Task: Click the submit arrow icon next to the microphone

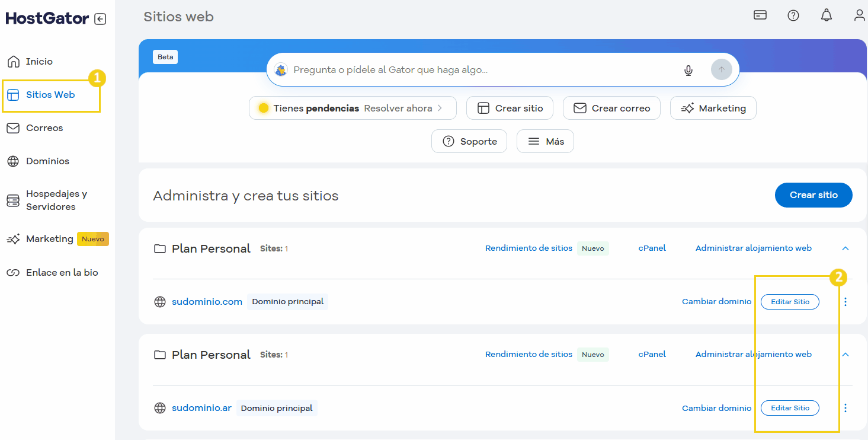Action: click(x=721, y=69)
